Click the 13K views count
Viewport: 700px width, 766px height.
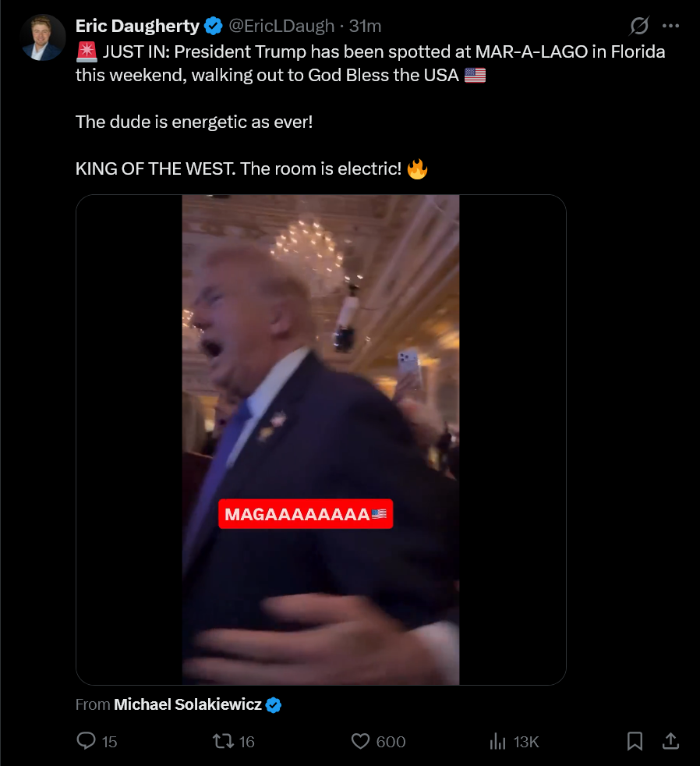coord(525,742)
